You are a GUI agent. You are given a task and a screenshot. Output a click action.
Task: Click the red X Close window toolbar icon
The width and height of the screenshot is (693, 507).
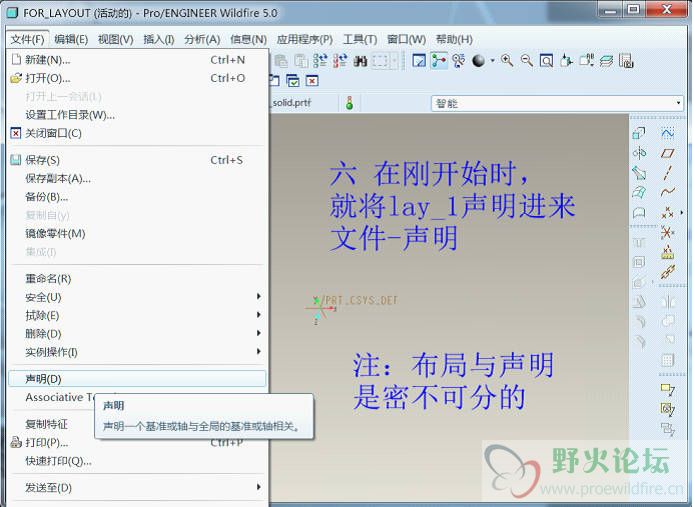[x=312, y=81]
